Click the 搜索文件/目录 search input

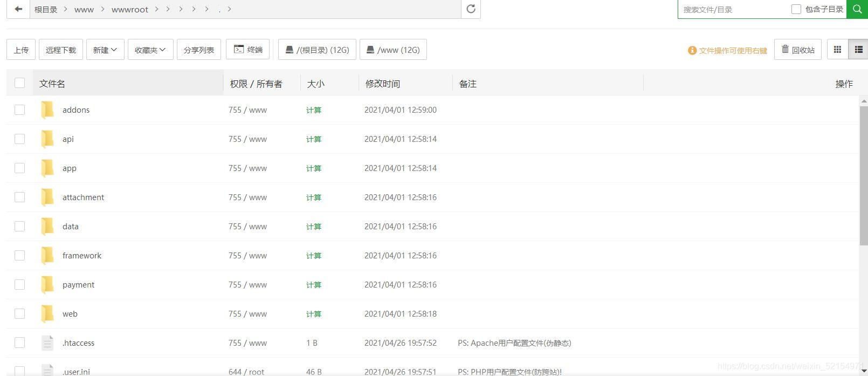(x=734, y=9)
